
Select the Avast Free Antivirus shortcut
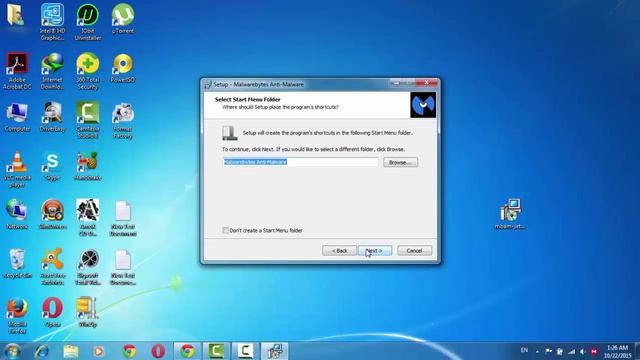point(52,267)
